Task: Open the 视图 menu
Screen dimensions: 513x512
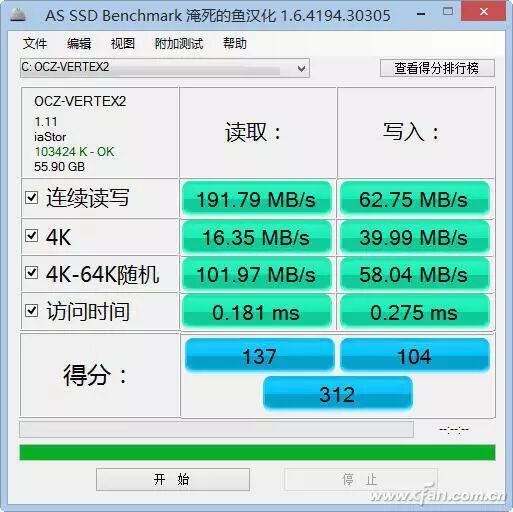Action: coord(123,43)
